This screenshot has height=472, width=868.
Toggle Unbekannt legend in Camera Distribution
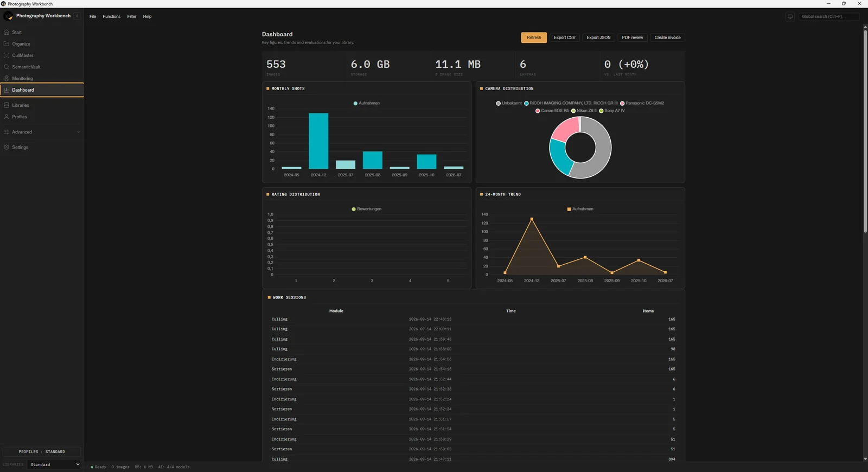click(x=509, y=103)
